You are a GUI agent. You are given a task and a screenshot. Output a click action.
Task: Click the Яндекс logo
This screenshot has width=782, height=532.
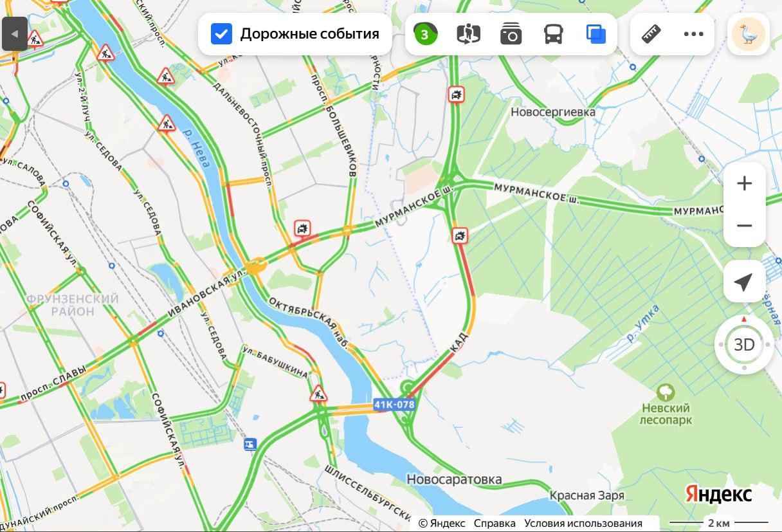pyautogui.click(x=718, y=494)
